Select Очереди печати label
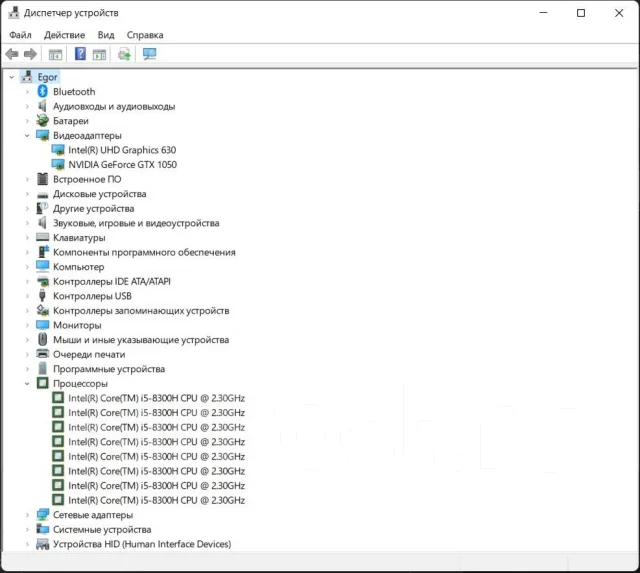Image resolution: width=640 pixels, height=573 pixels. [x=89, y=354]
